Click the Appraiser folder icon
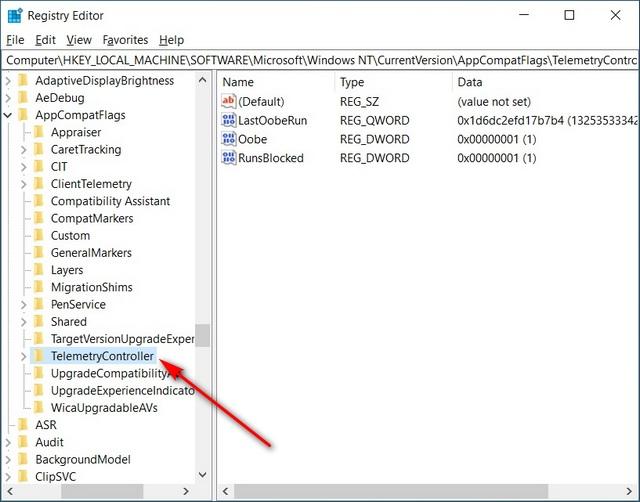The width and height of the screenshot is (640, 502). tap(39, 132)
